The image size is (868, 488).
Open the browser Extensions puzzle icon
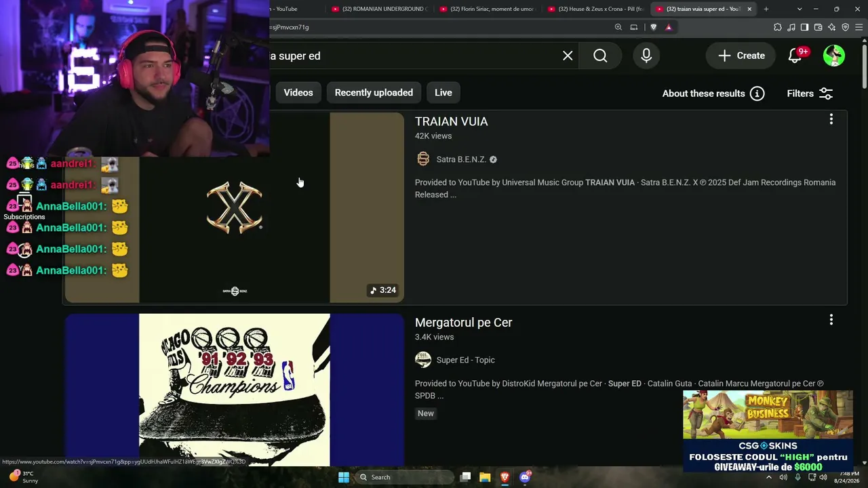click(x=778, y=27)
